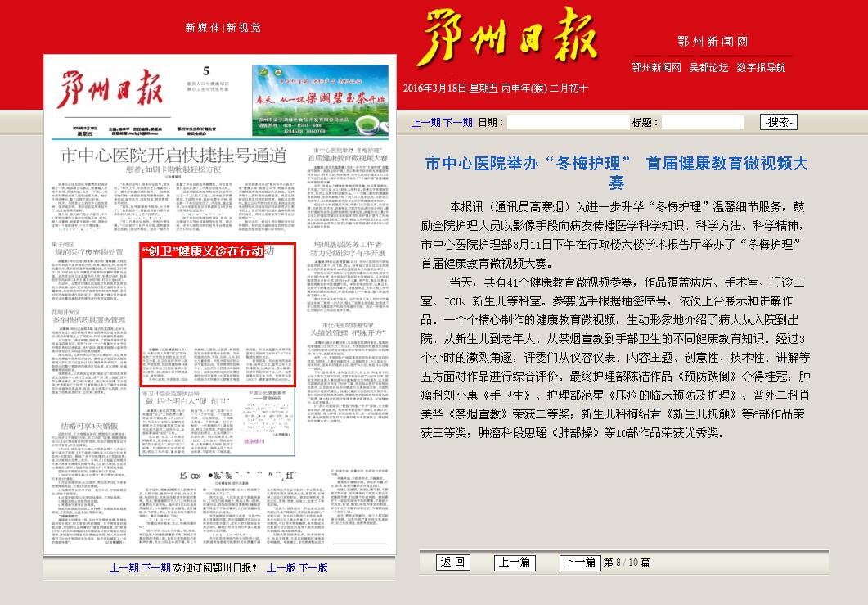This screenshot has height=605, width=868.
Task: Click 上一期 link below newspaper page
Action: [124, 567]
